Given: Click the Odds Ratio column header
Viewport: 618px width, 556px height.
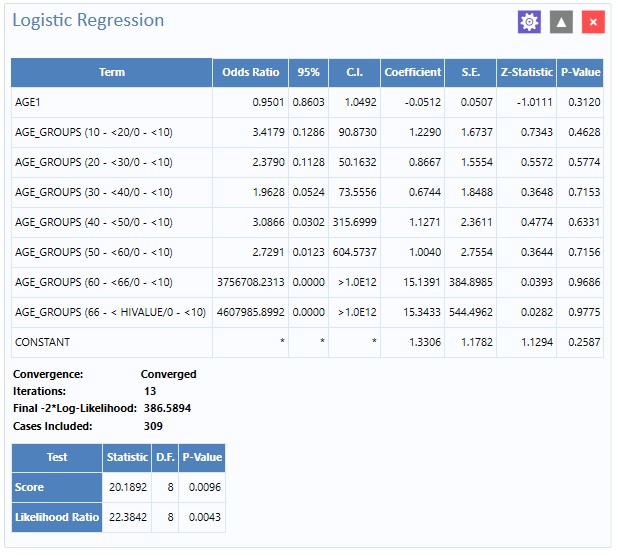Looking at the screenshot, I should (250, 73).
